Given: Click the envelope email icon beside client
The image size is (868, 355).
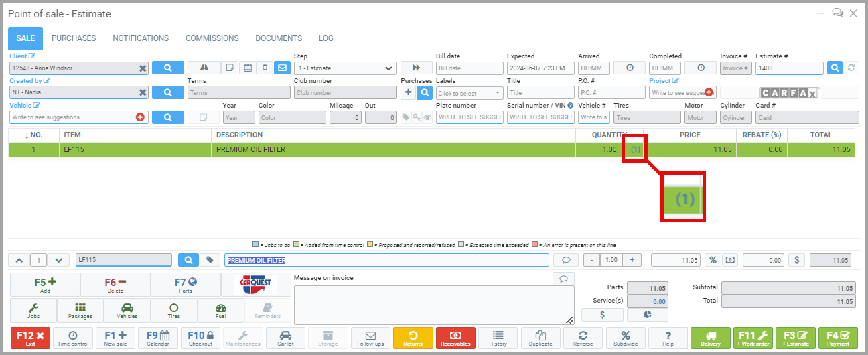Looking at the screenshot, I should [x=282, y=68].
